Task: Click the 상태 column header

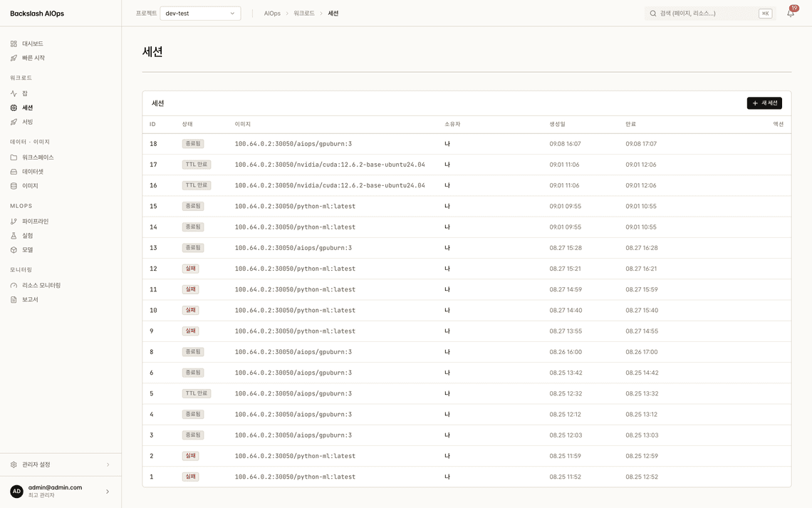Action: [187, 124]
